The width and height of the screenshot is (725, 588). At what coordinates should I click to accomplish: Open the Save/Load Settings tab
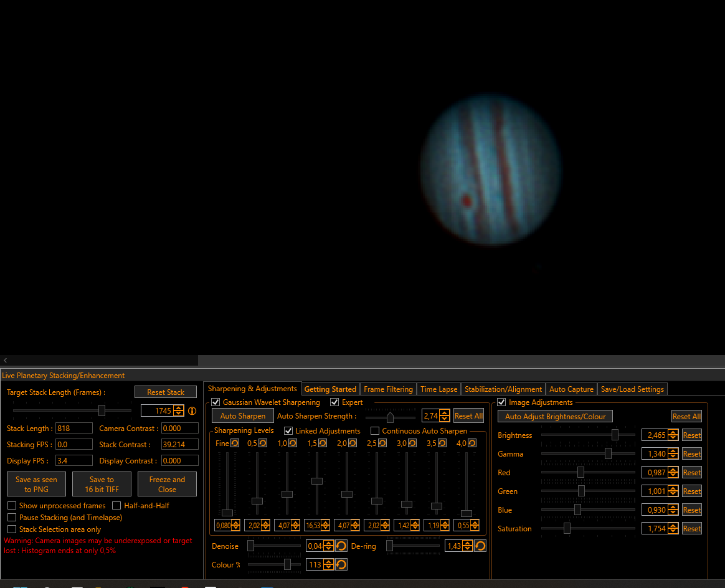click(632, 389)
